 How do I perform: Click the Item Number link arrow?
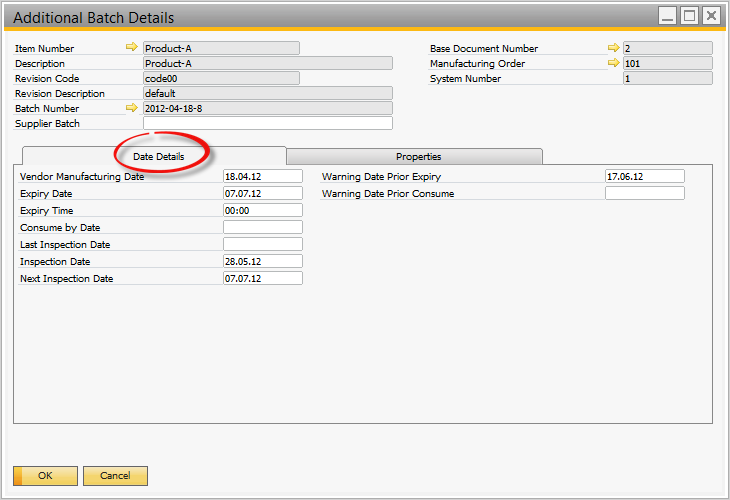pos(131,48)
